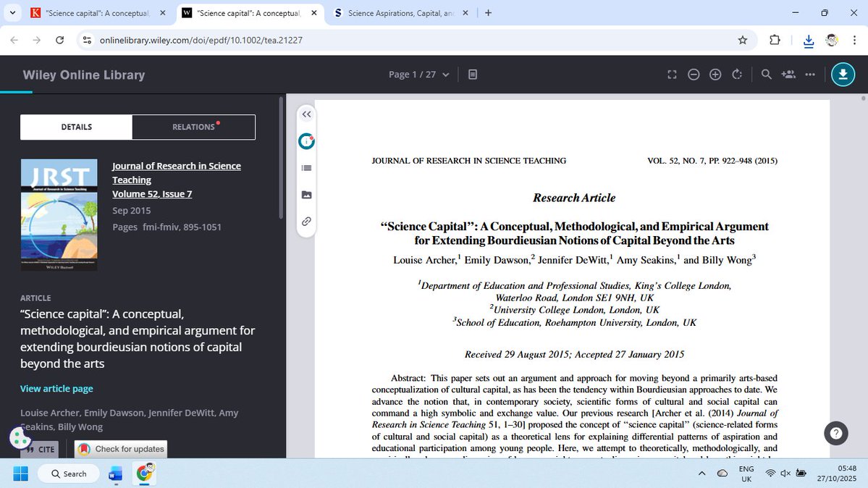Go back to the previous page
Image resolution: width=868 pixels, height=488 pixels.
point(14,40)
